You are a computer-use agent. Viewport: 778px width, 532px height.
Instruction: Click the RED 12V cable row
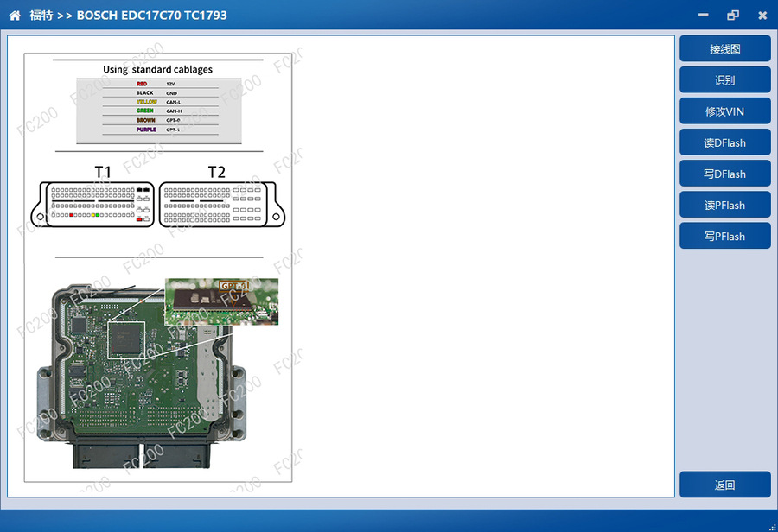160,84
